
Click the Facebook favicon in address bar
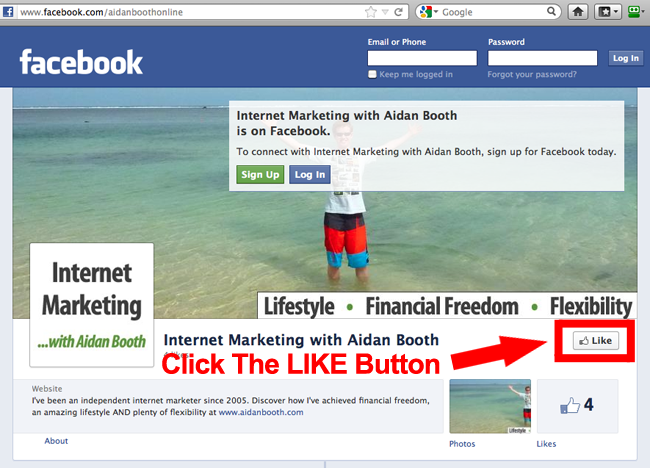coord(8,12)
